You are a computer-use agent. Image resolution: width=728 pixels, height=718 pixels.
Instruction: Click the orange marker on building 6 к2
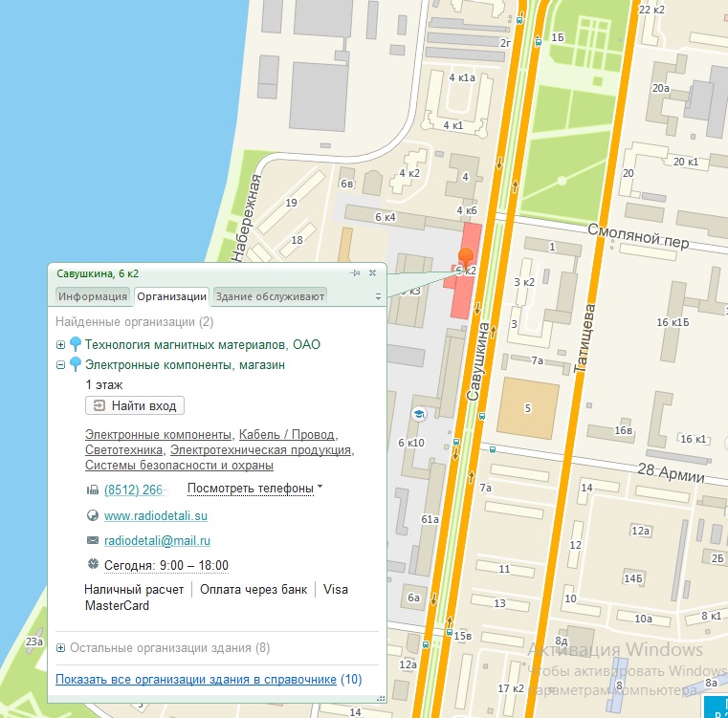tap(466, 258)
